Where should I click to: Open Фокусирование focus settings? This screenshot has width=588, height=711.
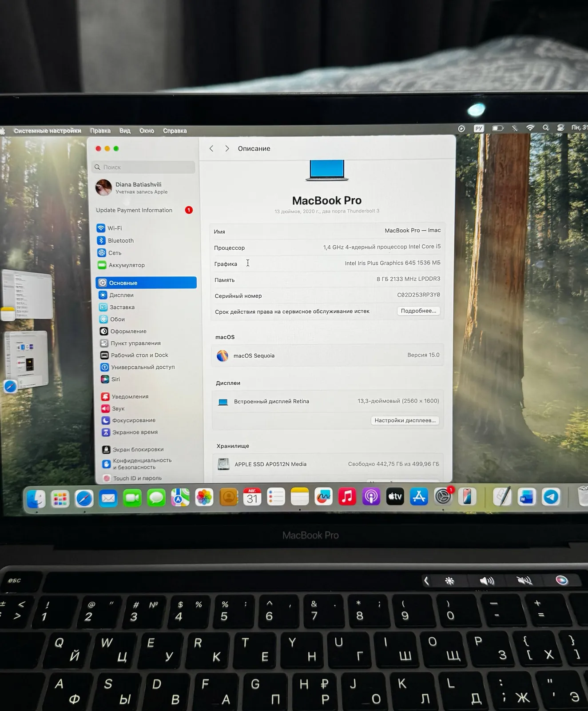point(129,420)
